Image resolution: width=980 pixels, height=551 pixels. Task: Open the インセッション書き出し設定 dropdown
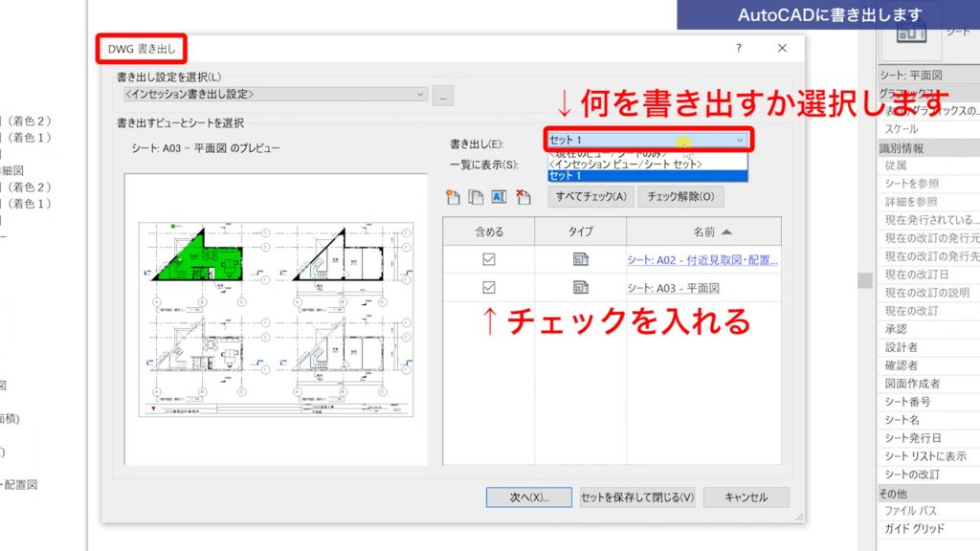(x=422, y=95)
